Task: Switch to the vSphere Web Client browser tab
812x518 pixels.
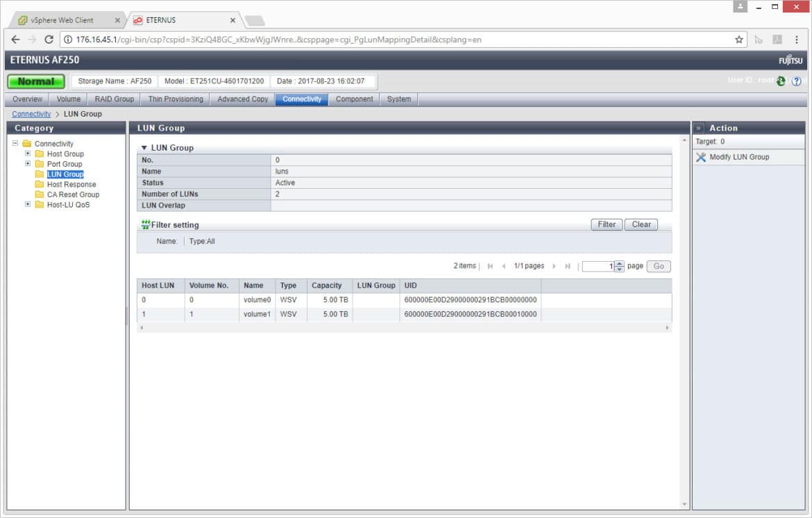Action: [x=67, y=20]
